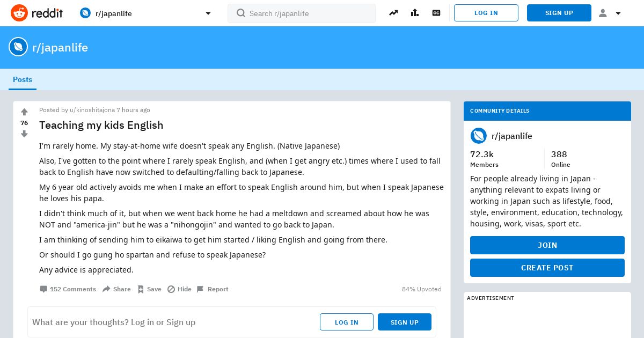Open the Original Content OC icon
This screenshot has height=338, width=644.
click(x=436, y=13)
